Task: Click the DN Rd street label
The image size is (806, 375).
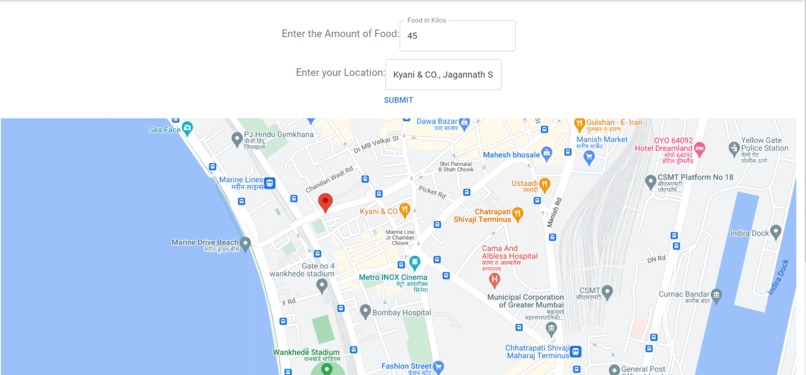Action: pyautogui.click(x=657, y=259)
